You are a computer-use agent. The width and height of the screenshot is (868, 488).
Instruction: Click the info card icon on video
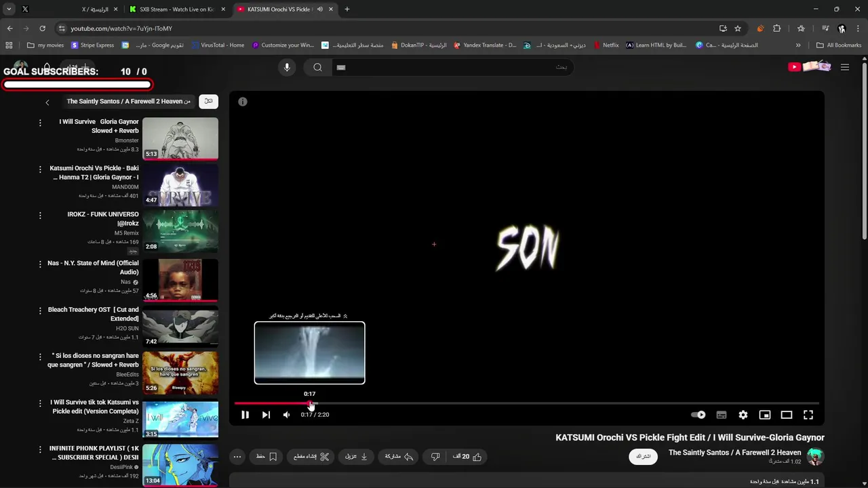click(x=243, y=102)
